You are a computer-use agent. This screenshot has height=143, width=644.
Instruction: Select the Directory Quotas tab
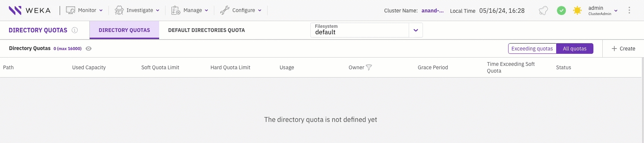(x=124, y=30)
